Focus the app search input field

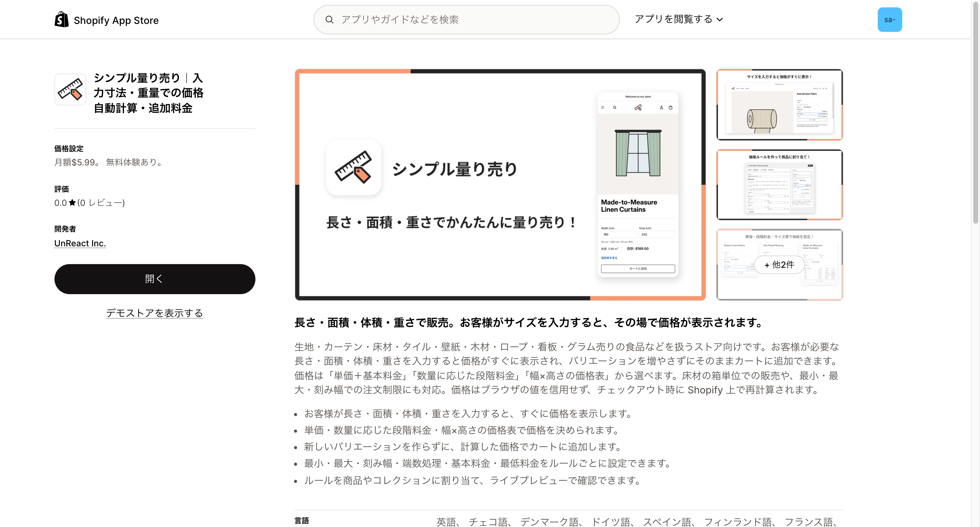click(466, 19)
